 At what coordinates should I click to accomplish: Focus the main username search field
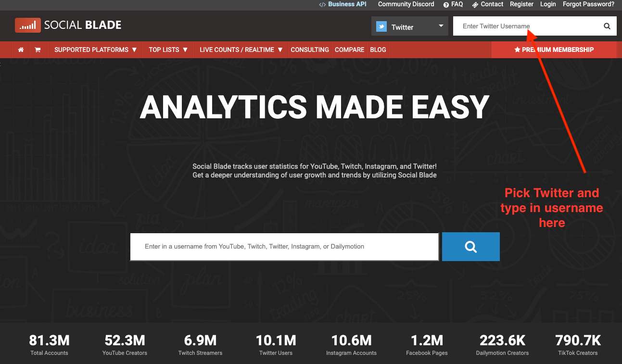pos(284,247)
